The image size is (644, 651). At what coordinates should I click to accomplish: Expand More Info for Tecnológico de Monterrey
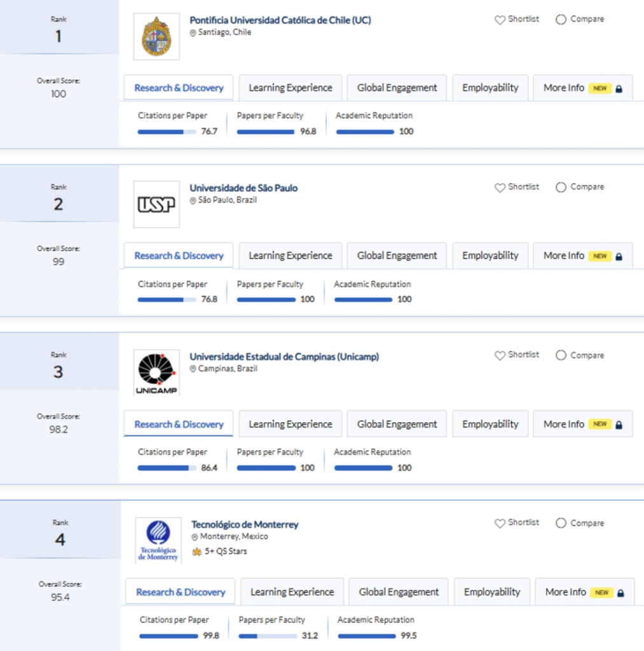tap(584, 593)
